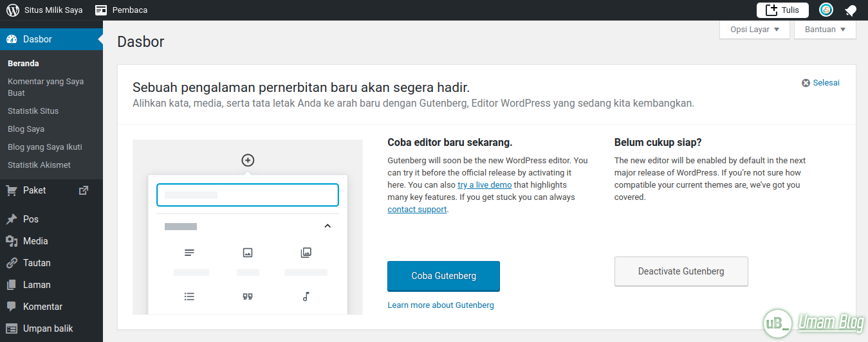The height and width of the screenshot is (342, 868).
Task: Click the Tautan chain icon
Action: pyautogui.click(x=12, y=263)
